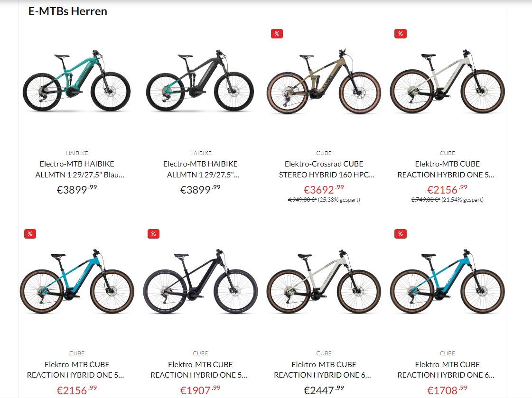532x398 pixels.
Task: Click the HAIBIKE brand label of first product
Action: click(x=77, y=153)
